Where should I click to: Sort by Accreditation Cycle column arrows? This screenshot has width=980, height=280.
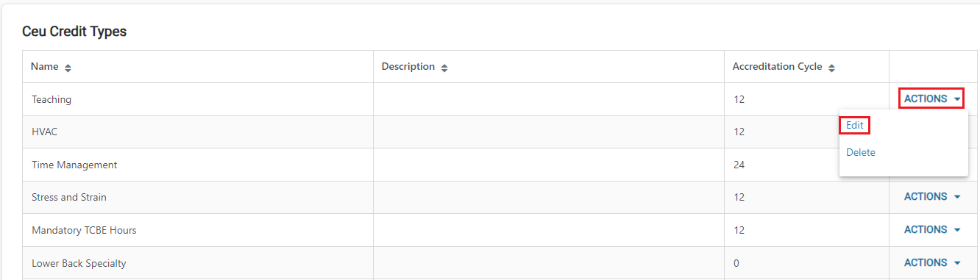click(x=831, y=68)
